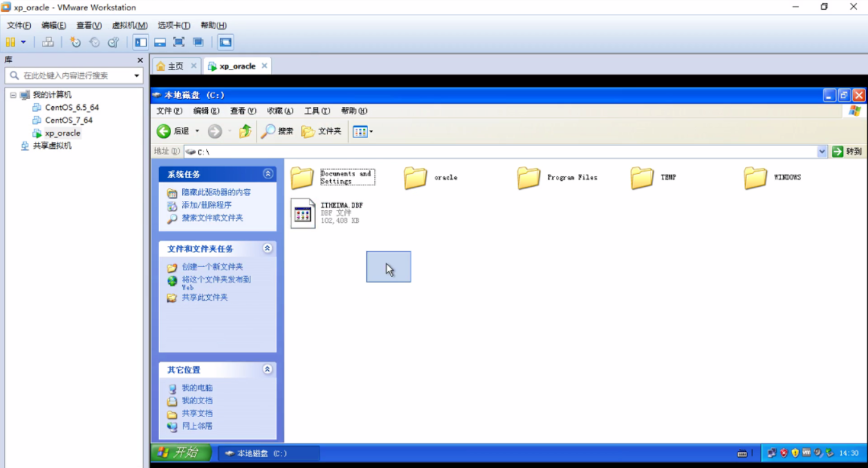Close the xp_oracle tab

click(264, 66)
